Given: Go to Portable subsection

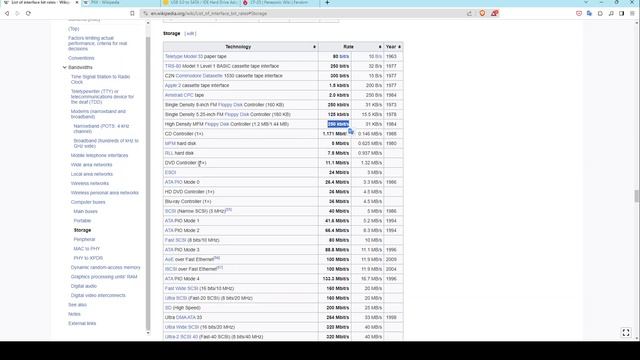Looking at the screenshot, I should click(82, 221).
